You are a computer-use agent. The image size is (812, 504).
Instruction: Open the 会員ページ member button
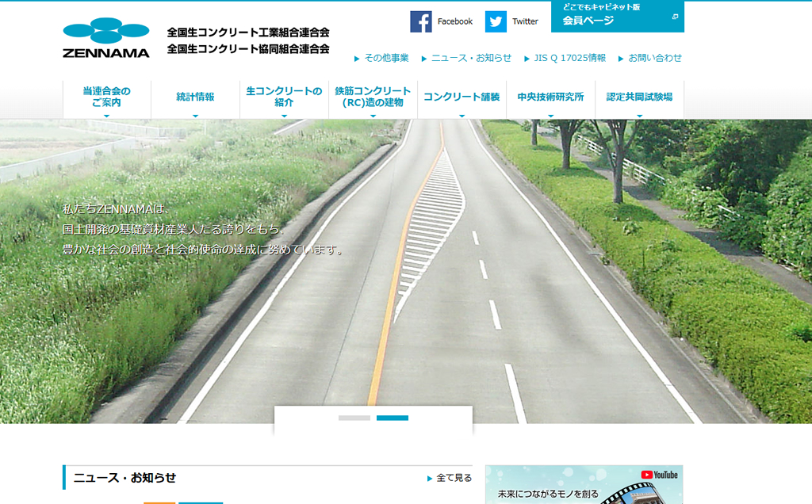pyautogui.click(x=617, y=17)
